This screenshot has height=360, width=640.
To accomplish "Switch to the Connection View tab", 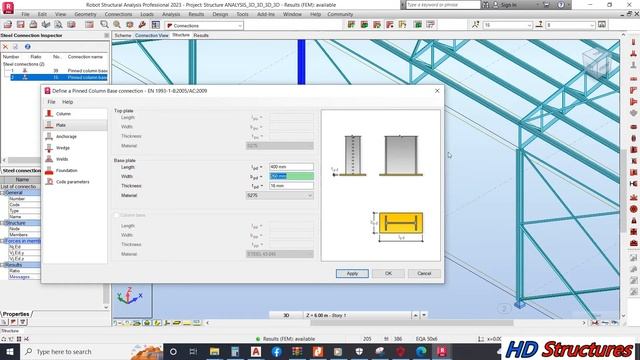I will pyautogui.click(x=151, y=36).
